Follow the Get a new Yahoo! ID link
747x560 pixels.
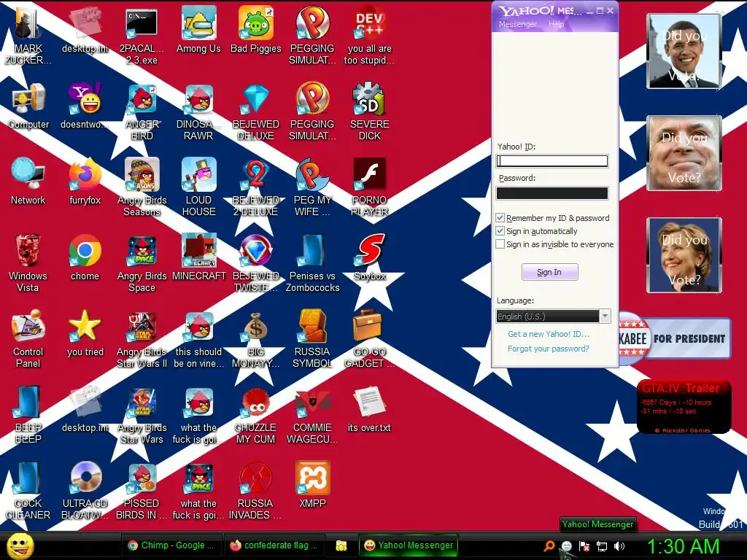coord(549,334)
